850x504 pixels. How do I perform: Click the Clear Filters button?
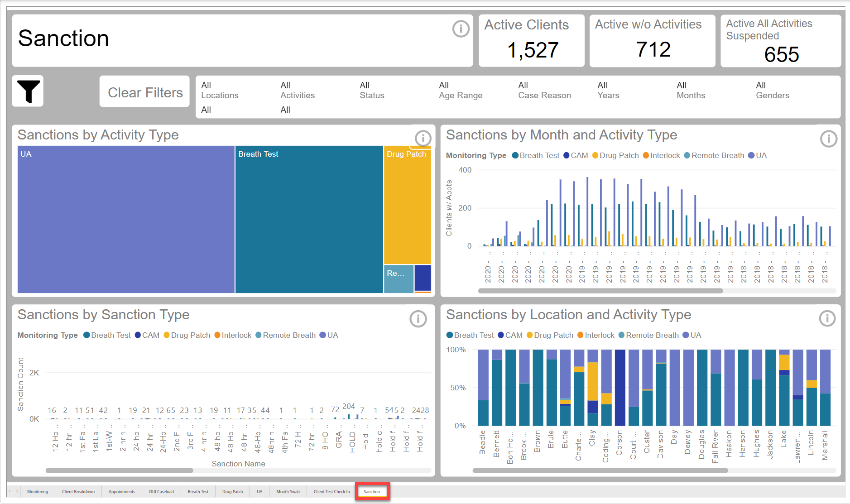[x=145, y=92]
